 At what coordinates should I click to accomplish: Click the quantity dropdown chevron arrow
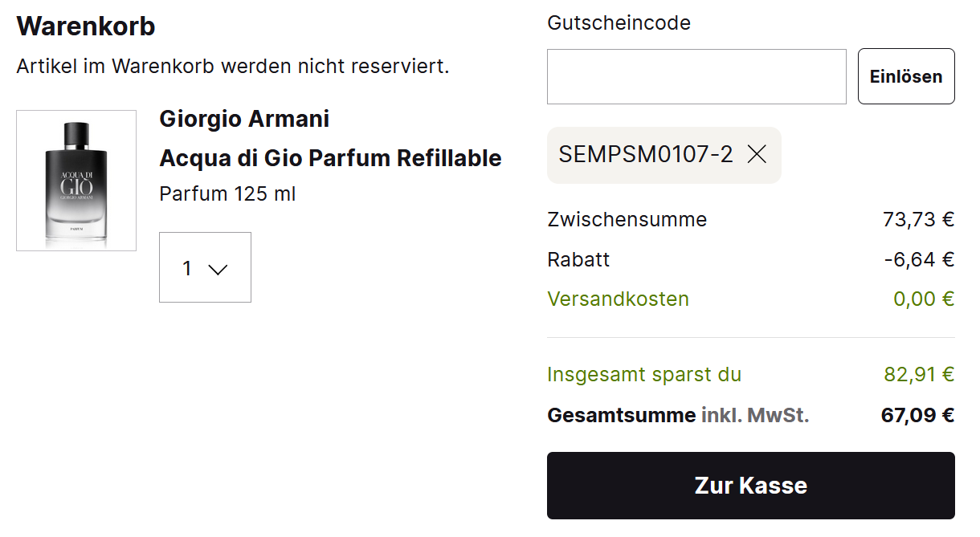[218, 270]
